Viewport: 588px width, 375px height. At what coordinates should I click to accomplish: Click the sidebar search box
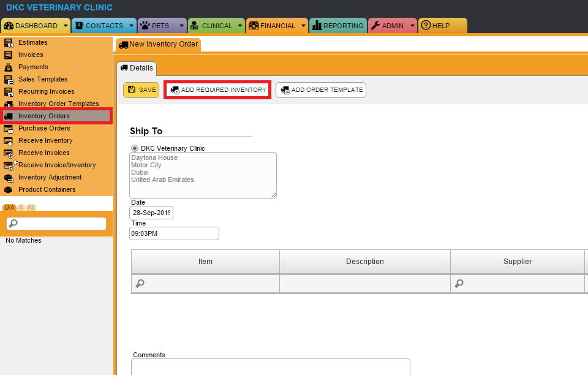tap(56, 224)
